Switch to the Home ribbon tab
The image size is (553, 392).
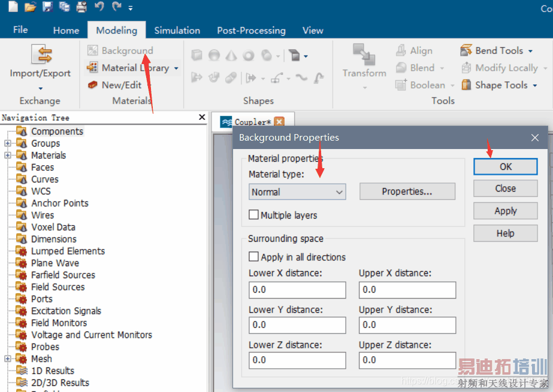(66, 31)
